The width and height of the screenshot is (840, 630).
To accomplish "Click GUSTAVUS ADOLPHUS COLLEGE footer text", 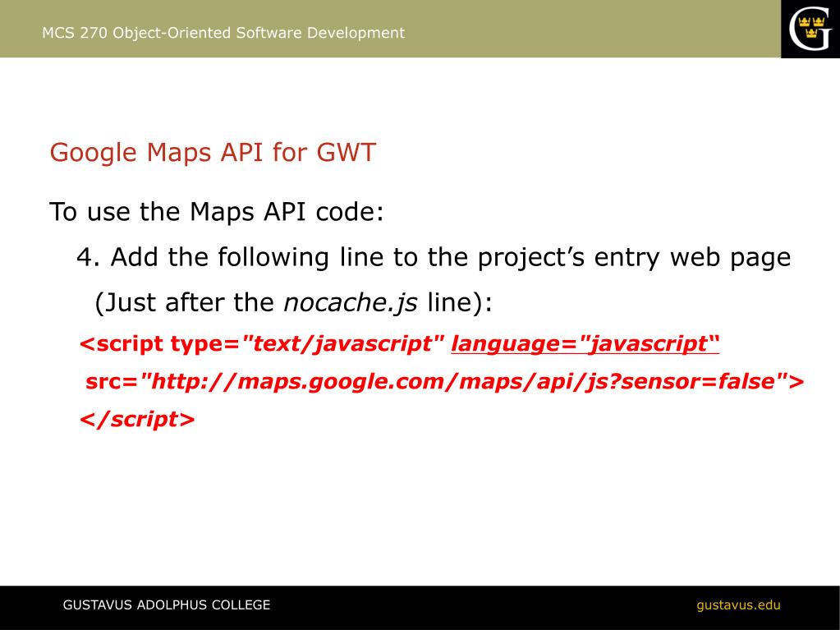I will [167, 605].
